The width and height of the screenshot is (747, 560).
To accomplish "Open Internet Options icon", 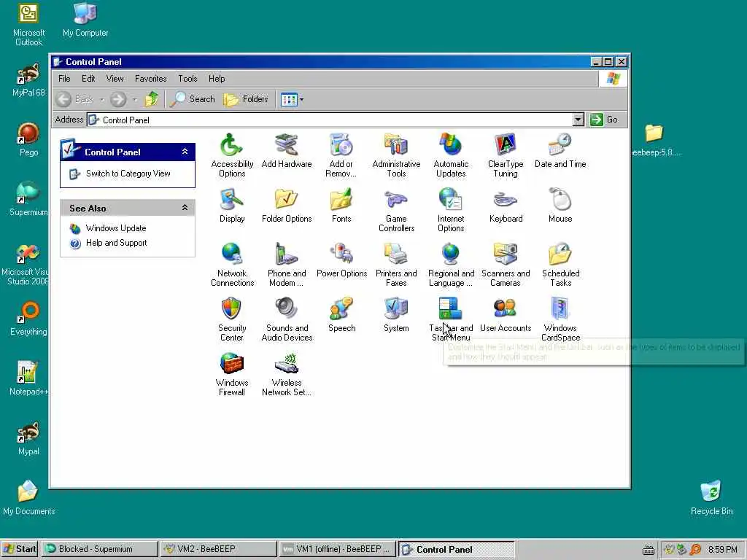I will [451, 210].
